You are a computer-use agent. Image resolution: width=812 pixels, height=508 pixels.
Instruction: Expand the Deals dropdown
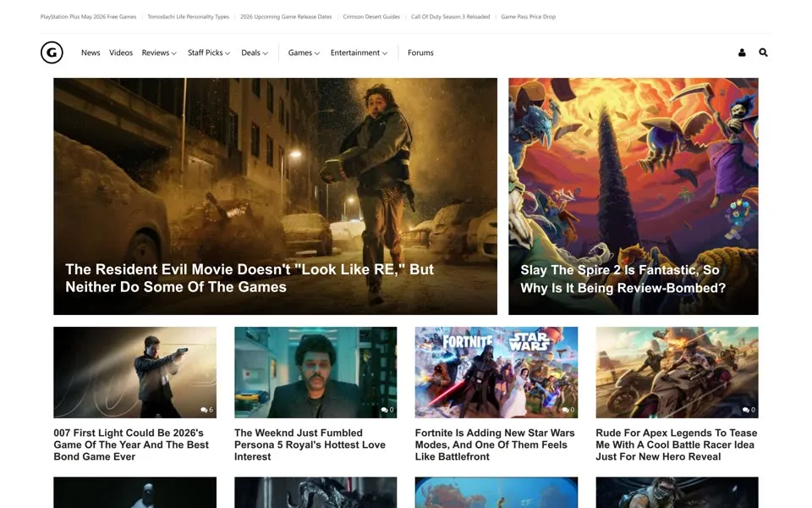pos(255,52)
